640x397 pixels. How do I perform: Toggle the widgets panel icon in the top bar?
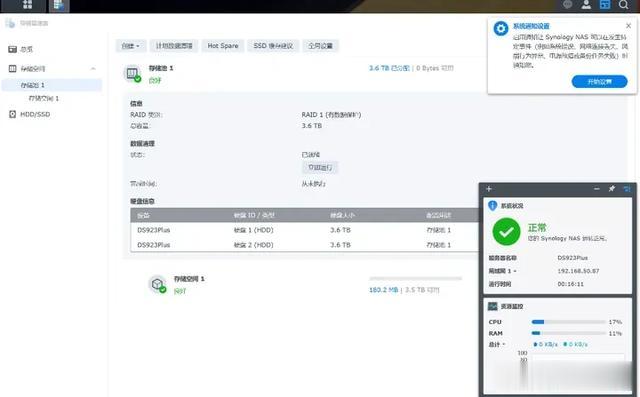pyautogui.click(x=604, y=4)
